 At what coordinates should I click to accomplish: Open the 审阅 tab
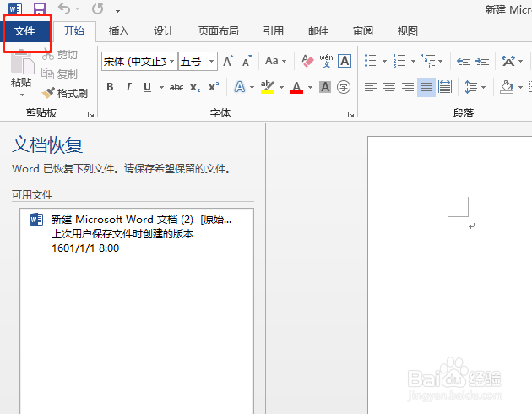[x=363, y=31]
